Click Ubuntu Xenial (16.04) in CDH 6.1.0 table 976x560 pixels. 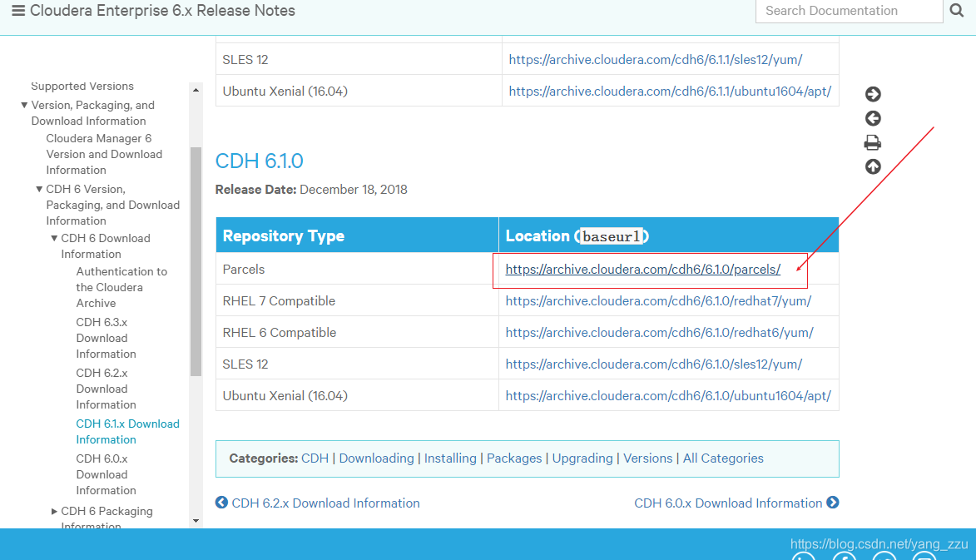click(357, 395)
